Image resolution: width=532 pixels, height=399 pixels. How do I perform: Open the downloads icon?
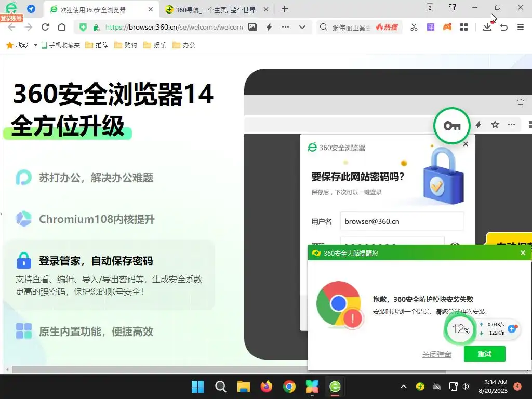click(487, 27)
